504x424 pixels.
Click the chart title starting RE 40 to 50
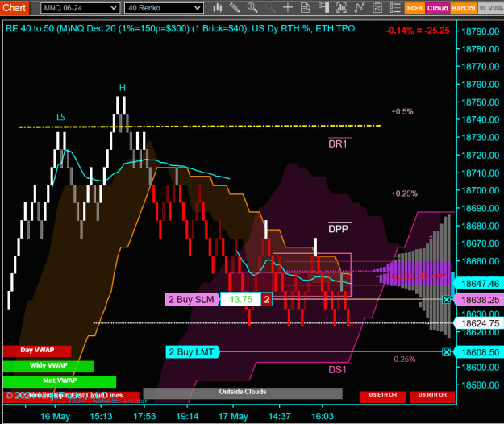[181, 28]
